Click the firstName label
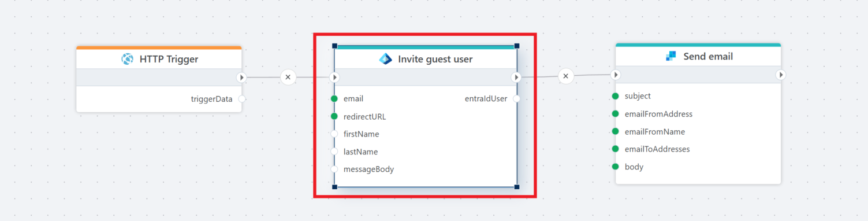Viewport: 868px width, 221px height. [362, 134]
